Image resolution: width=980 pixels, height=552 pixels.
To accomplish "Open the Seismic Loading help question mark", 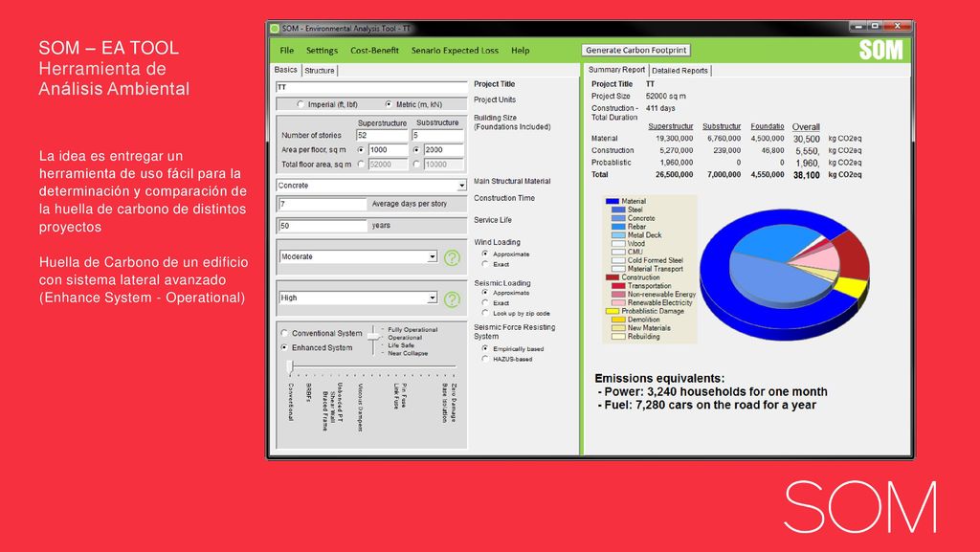I will tap(452, 299).
